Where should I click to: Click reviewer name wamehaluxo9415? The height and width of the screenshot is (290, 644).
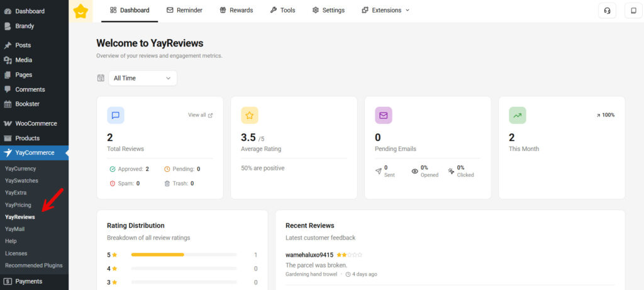click(309, 255)
